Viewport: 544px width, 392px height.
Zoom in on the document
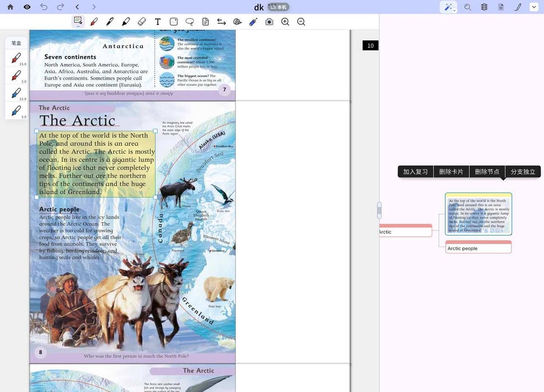(x=285, y=22)
